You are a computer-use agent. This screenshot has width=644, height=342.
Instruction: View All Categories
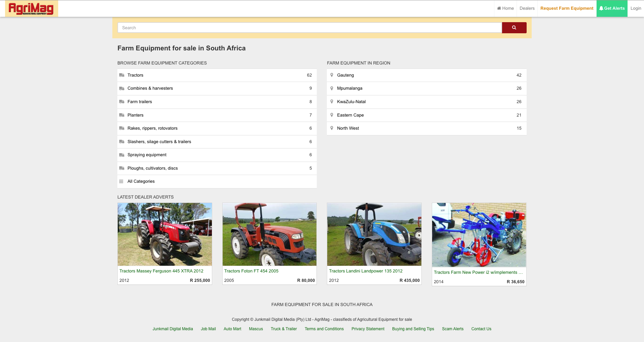point(217,181)
